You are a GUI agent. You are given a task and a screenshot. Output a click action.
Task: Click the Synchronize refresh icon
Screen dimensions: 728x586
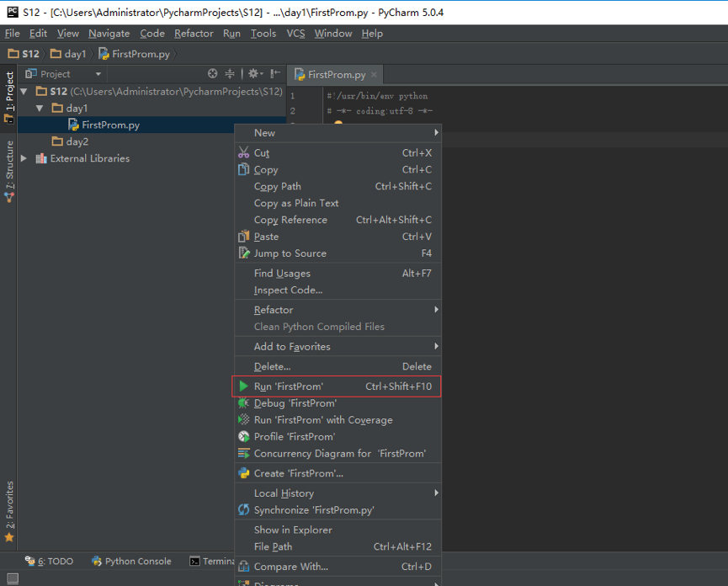(x=243, y=510)
